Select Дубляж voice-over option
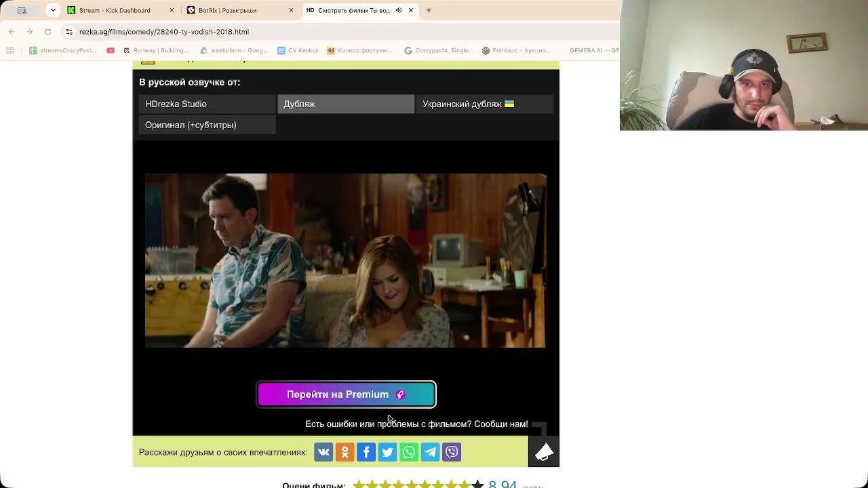868x488 pixels. tap(346, 104)
